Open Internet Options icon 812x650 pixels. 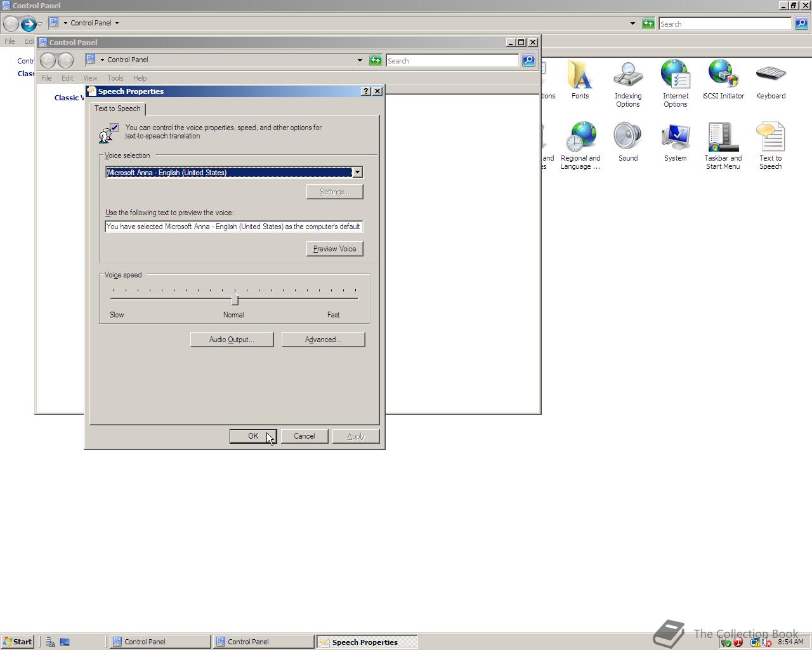[x=676, y=83]
